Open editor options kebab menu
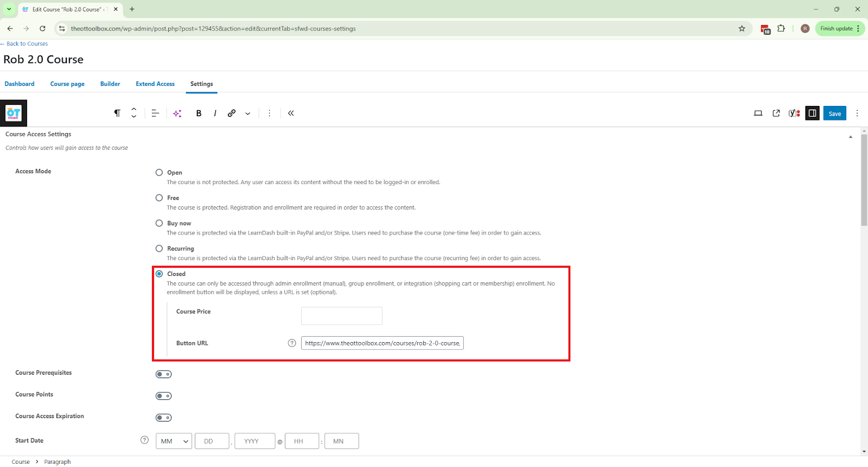 857,113
